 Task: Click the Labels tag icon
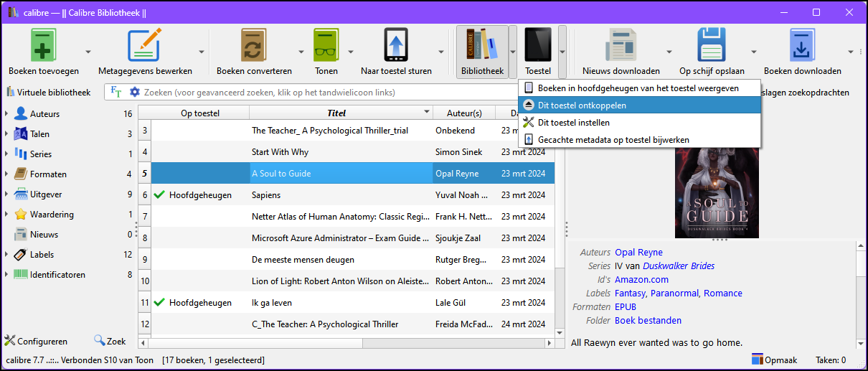coord(21,254)
